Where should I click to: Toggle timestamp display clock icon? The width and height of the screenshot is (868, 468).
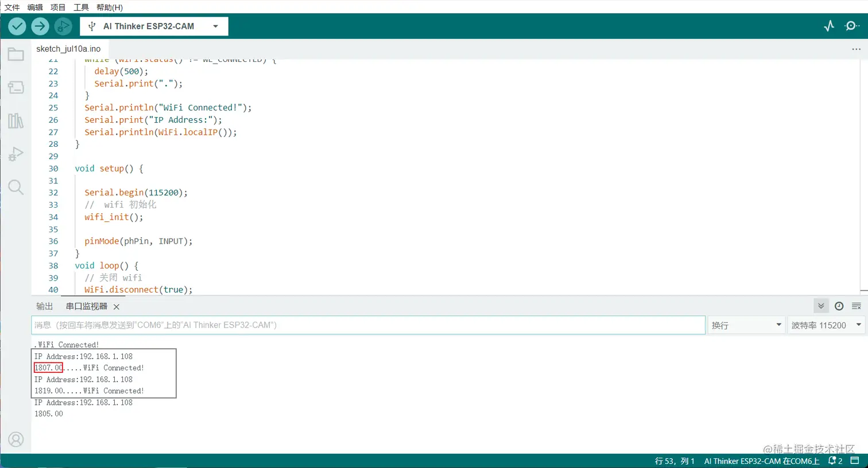pos(839,306)
